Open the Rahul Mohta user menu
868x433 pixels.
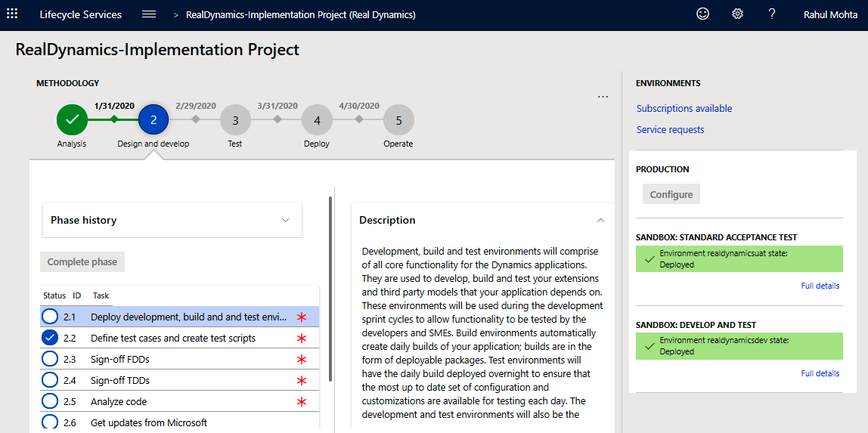pos(832,14)
